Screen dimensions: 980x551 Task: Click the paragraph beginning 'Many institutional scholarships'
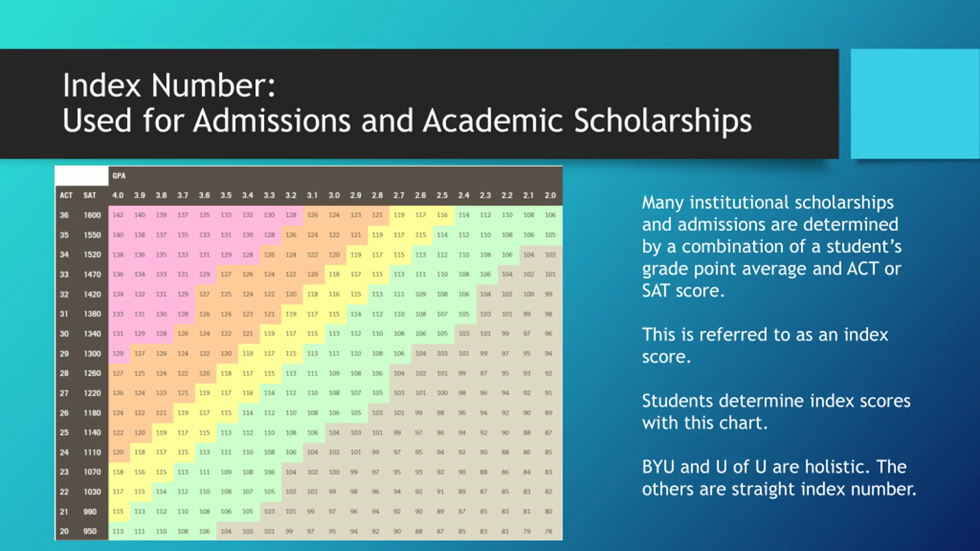click(x=772, y=246)
